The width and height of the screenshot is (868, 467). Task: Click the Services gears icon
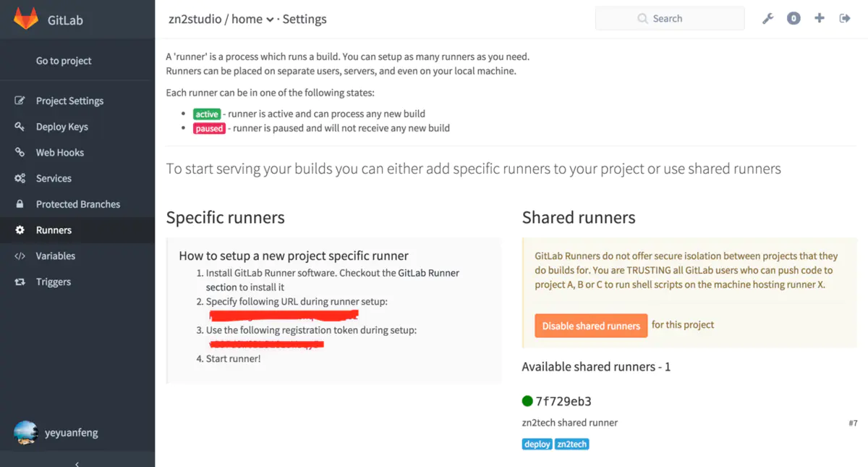20,178
